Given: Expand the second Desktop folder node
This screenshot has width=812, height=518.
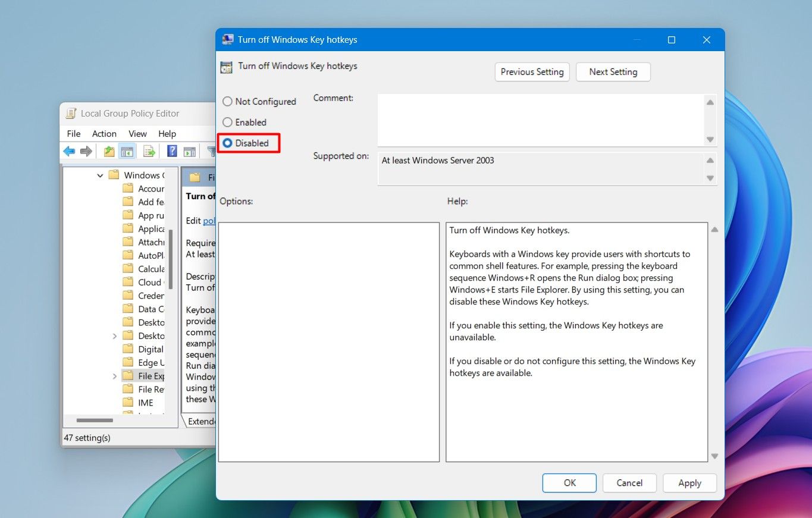Looking at the screenshot, I should [x=114, y=336].
